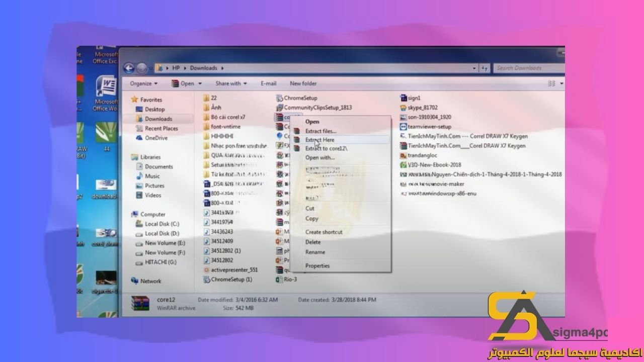Select the HIHIHIHI folder

click(218, 136)
